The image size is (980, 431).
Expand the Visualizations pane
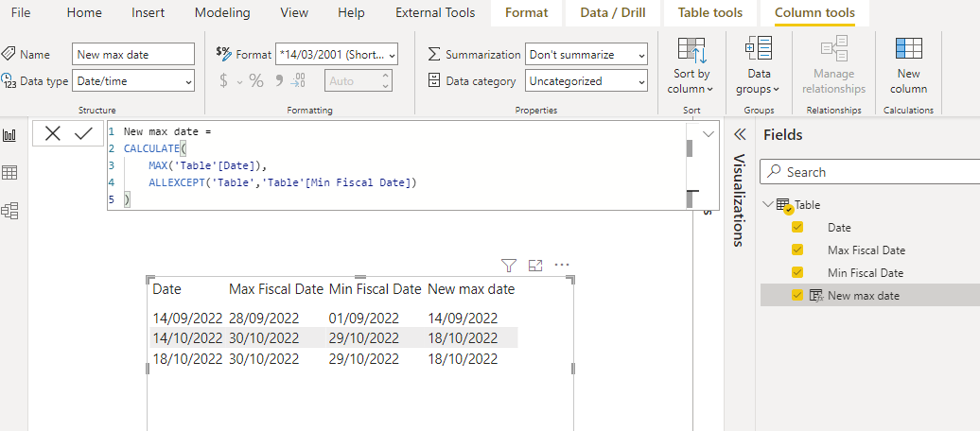point(738,199)
